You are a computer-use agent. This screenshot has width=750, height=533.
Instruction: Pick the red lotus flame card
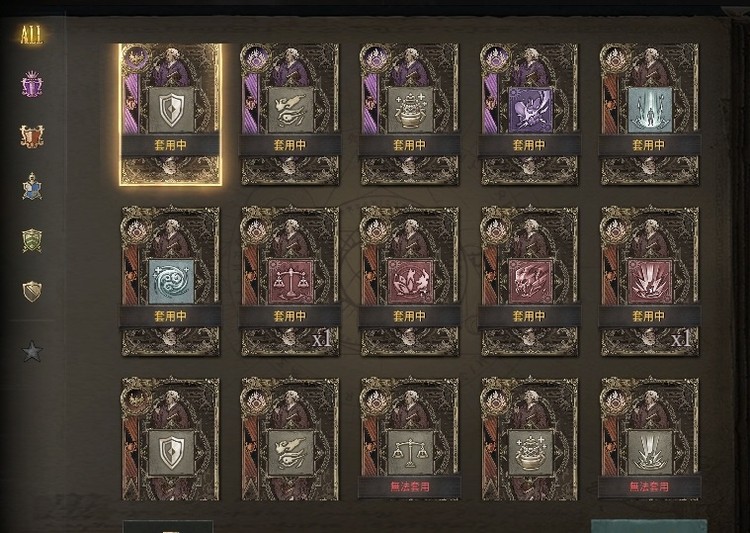[x=409, y=281]
